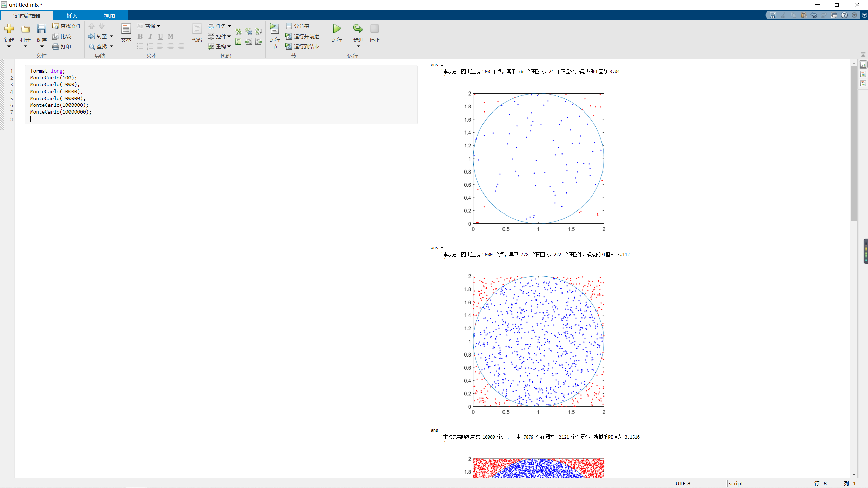The width and height of the screenshot is (868, 488).
Task: Open the help question mark icon
Action: (844, 15)
